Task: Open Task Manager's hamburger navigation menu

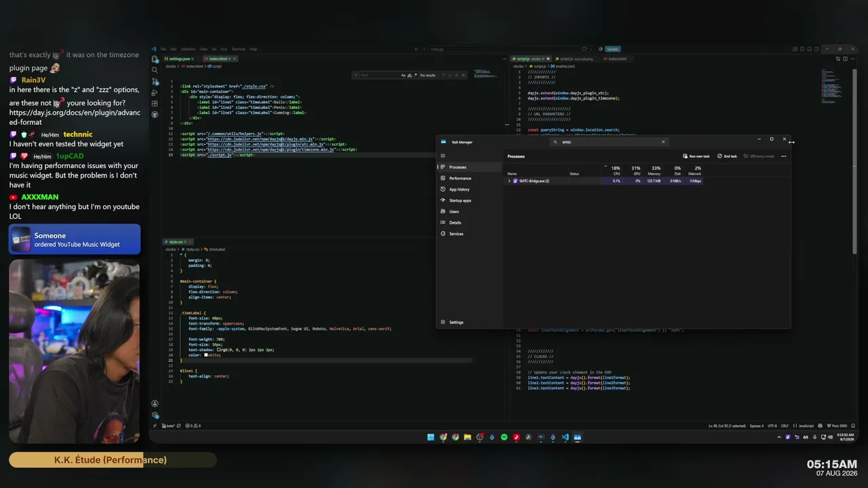Action: 443,156
